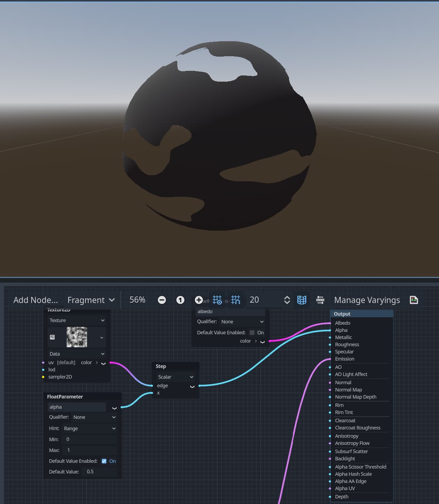Change the Step node type via Scalar dropdown
Viewport: 439px width, 504px height.
pyautogui.click(x=175, y=377)
